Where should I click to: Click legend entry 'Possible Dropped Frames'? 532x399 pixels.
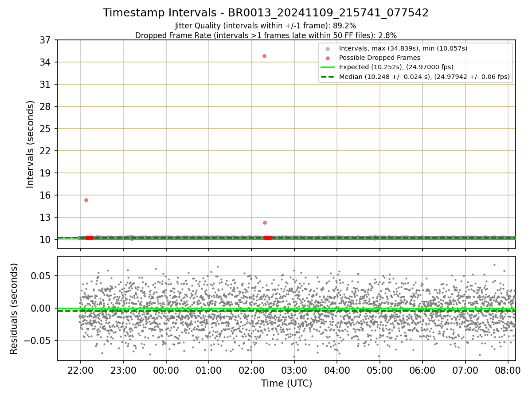(x=379, y=58)
